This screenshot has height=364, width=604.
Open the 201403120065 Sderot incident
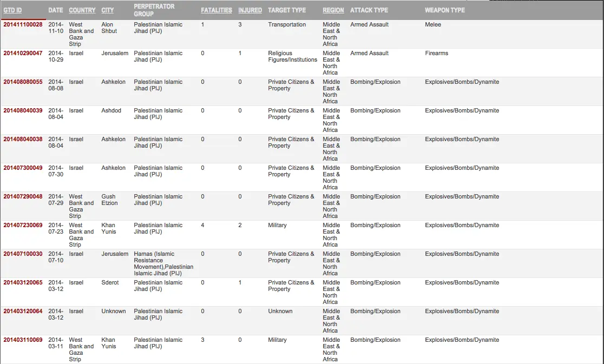point(23,283)
